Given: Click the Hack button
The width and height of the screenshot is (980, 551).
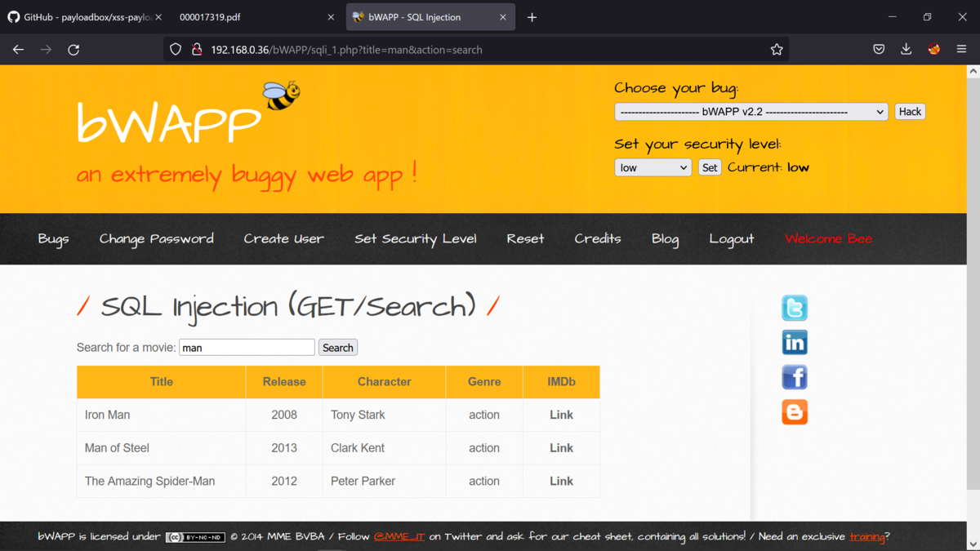Looking at the screenshot, I should [910, 112].
